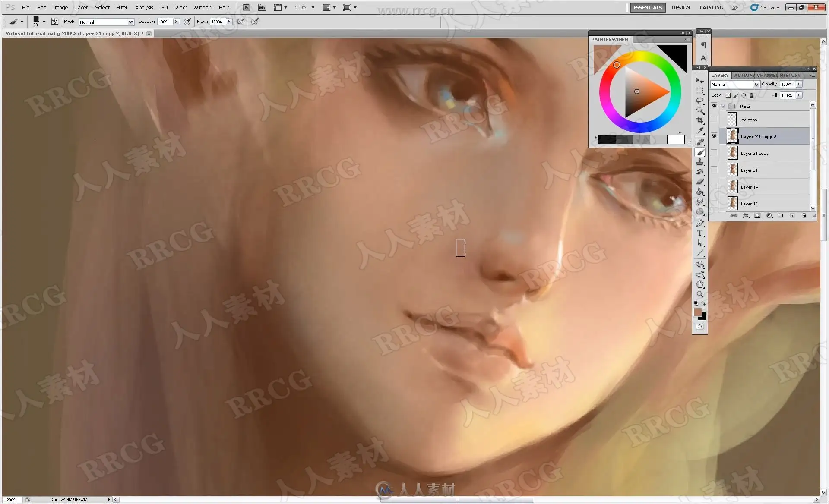Open brush Mode dropdown in options bar
This screenshot has height=504, width=829.
130,22
